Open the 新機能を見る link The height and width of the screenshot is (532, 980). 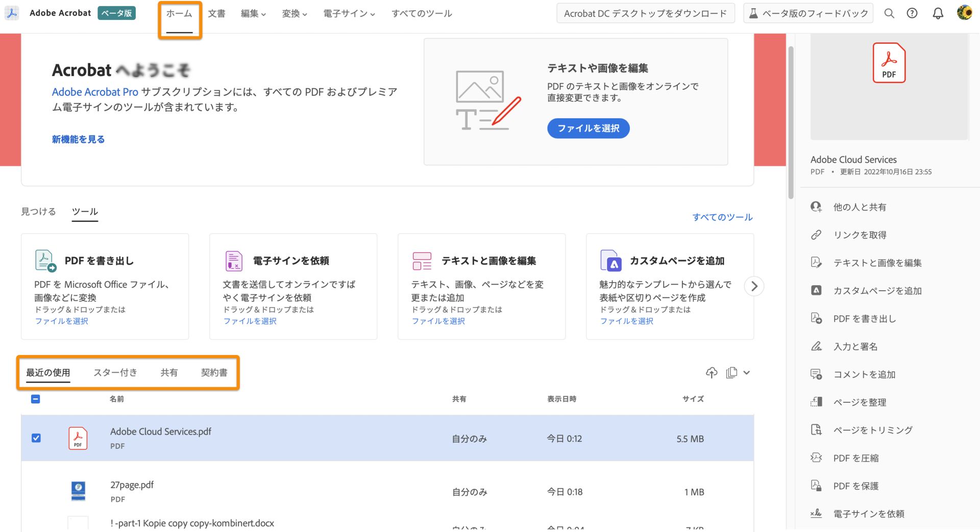point(78,139)
